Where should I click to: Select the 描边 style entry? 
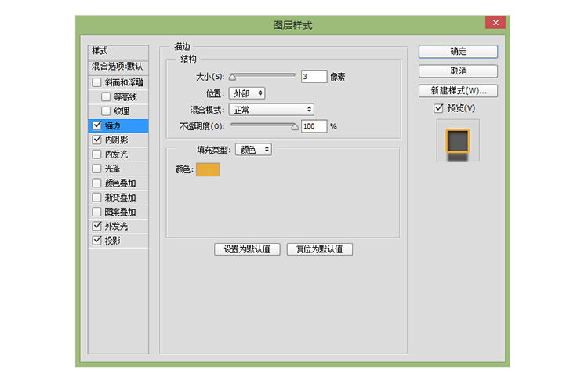[x=118, y=125]
